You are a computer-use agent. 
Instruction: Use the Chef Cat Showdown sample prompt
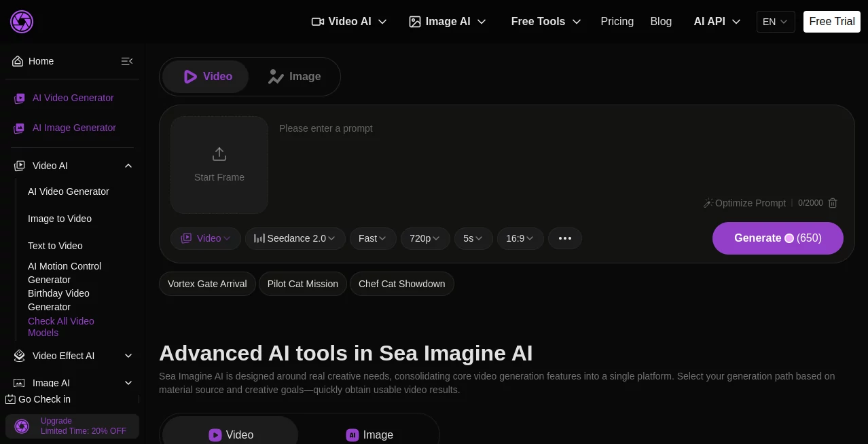(x=402, y=284)
